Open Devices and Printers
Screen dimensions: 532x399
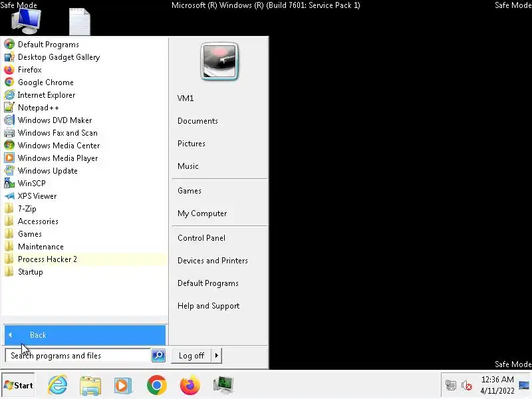click(x=212, y=261)
